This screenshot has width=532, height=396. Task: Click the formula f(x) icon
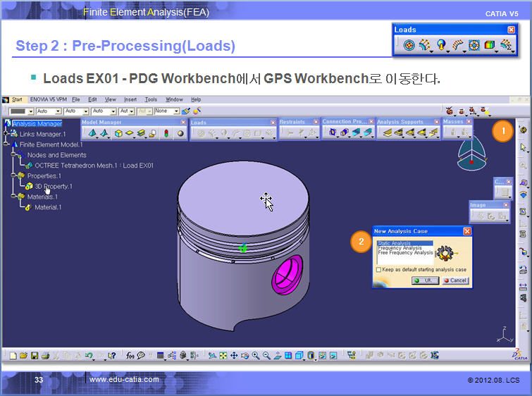(x=130, y=356)
